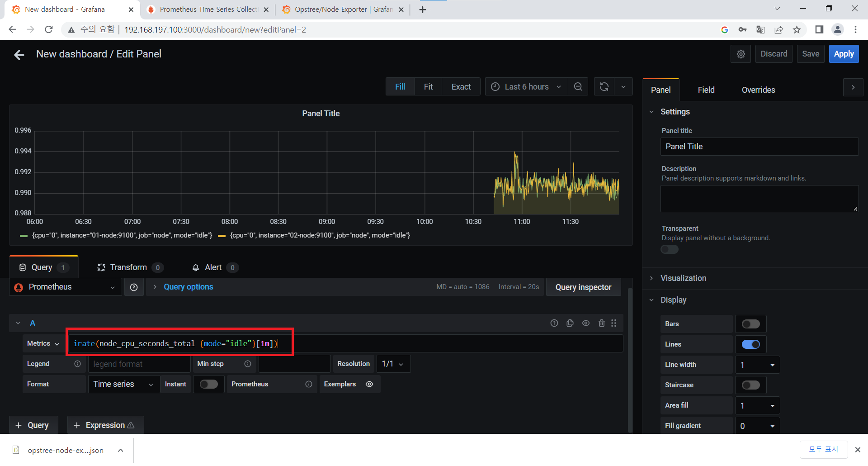868x466 pixels.
Task: Open dashboard settings gear icon
Action: [741, 54]
